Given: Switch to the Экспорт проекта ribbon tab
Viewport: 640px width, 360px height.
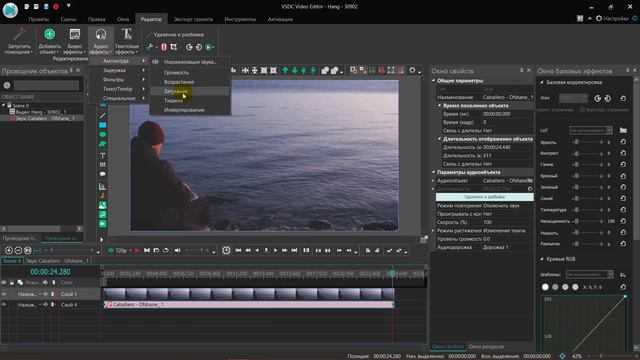Looking at the screenshot, I should point(193,19).
